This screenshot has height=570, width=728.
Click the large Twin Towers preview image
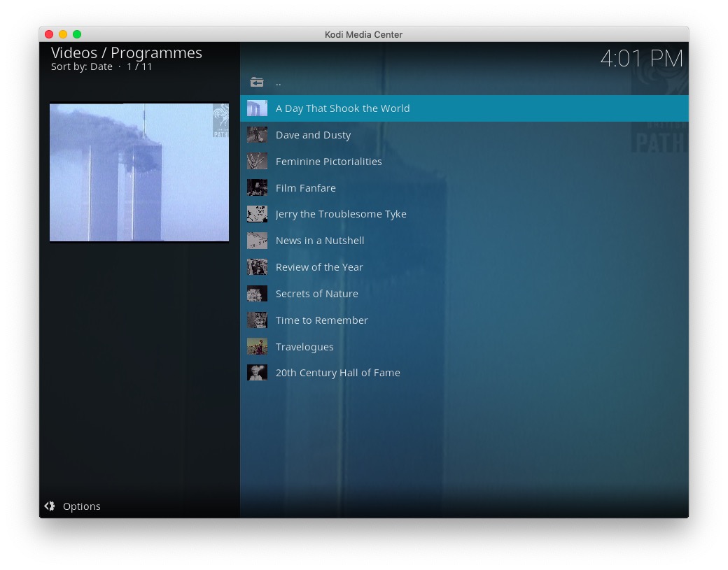click(139, 172)
